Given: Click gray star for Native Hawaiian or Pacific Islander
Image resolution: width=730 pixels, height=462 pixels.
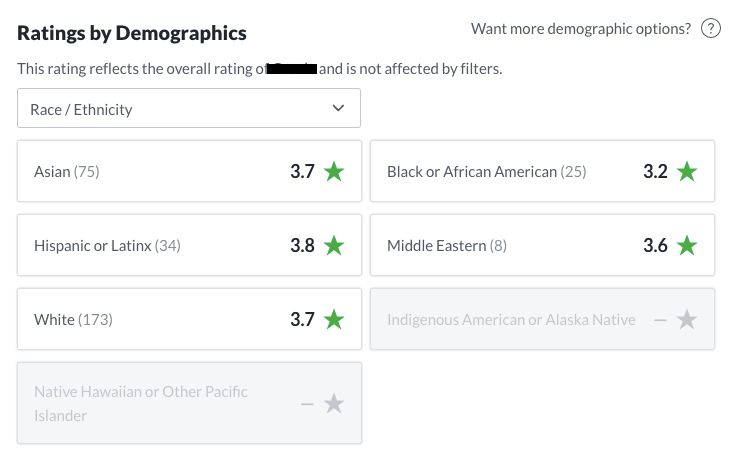Looking at the screenshot, I should [334, 403].
